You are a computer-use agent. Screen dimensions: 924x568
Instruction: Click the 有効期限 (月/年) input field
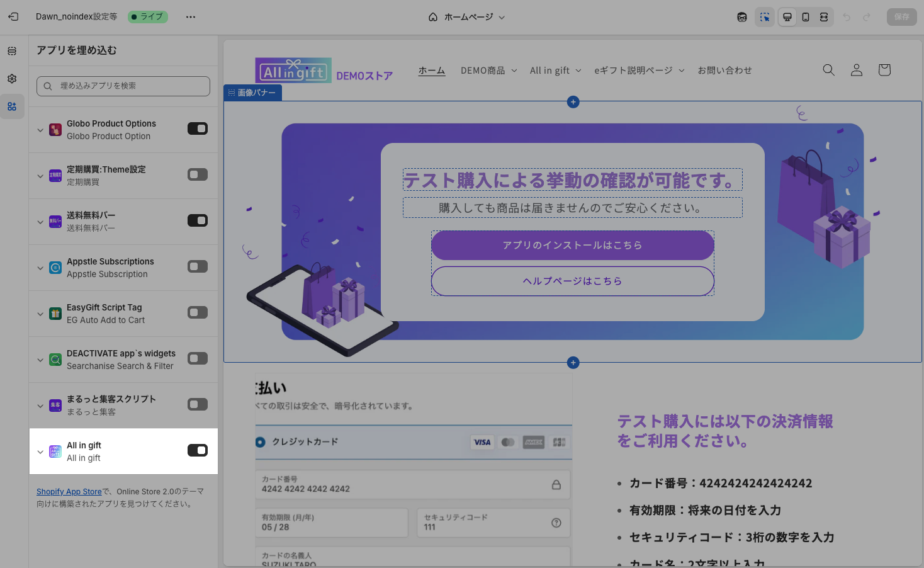(332, 523)
